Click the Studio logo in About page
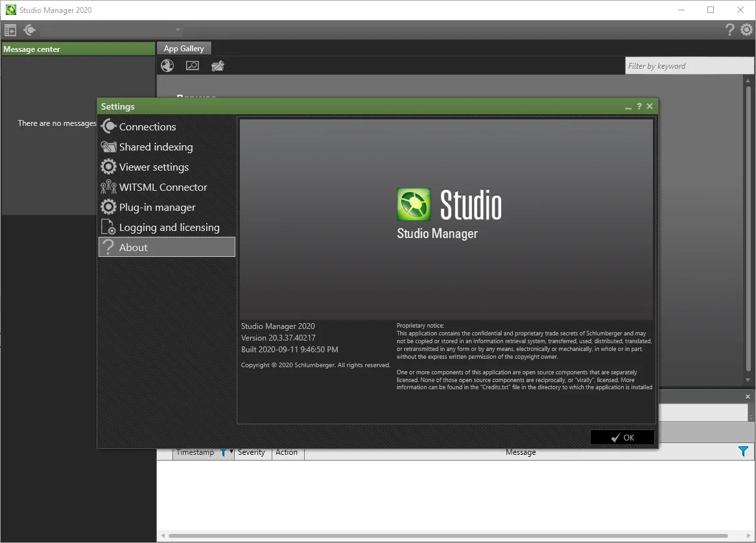Image resolution: width=756 pixels, height=543 pixels. pyautogui.click(x=449, y=205)
